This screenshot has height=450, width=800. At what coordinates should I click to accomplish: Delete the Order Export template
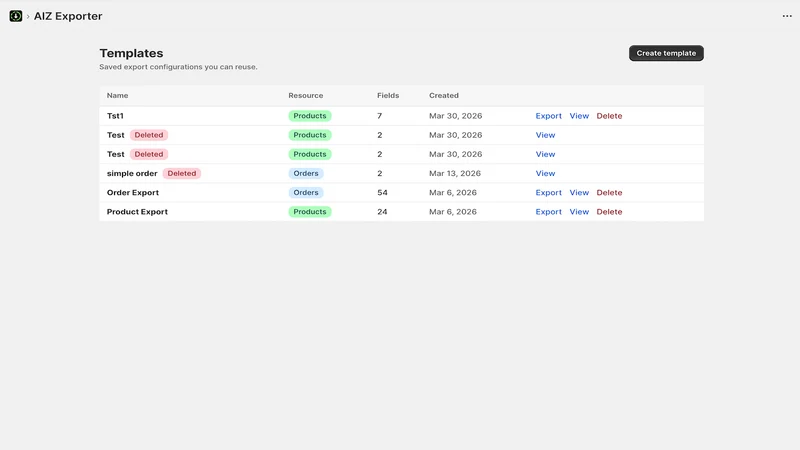[x=609, y=192]
